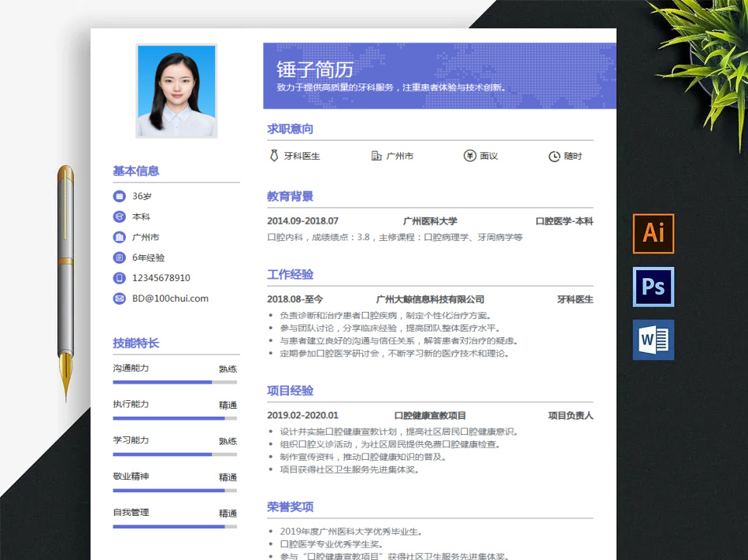Image resolution: width=748 pixels, height=560 pixels.
Task: Select the title 锤子简历
Action: click(315, 69)
